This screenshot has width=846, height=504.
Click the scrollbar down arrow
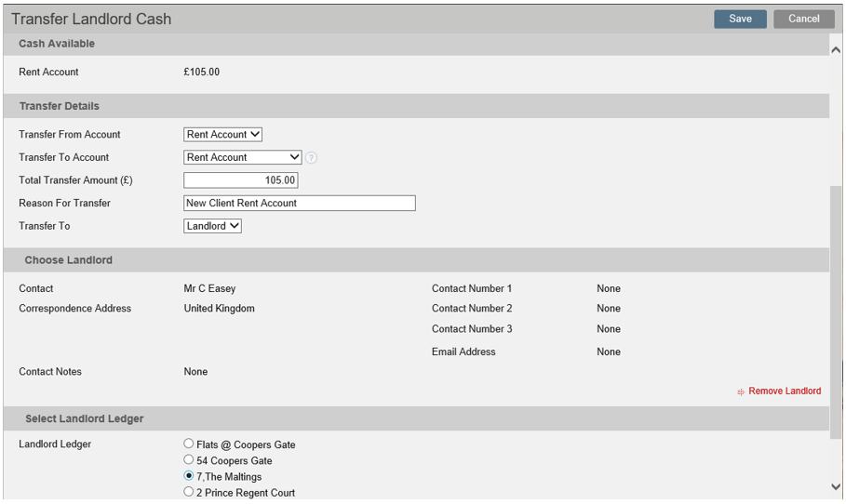[836, 486]
